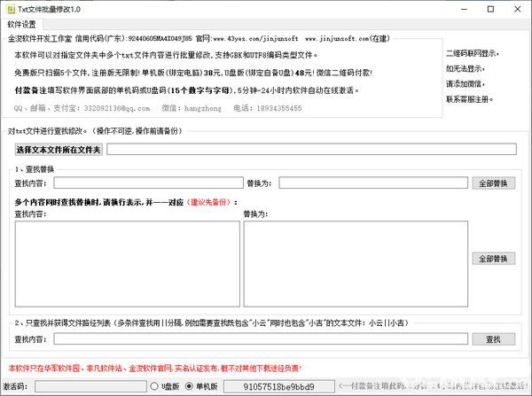532x396 pixels.
Task: Click the website text www.43yes.com/jinjunsoft
Action: 255,39
